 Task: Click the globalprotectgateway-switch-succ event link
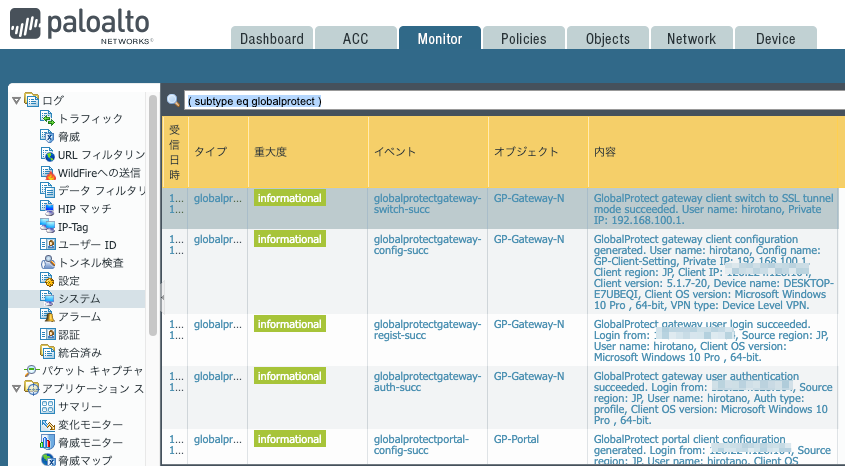[427, 204]
